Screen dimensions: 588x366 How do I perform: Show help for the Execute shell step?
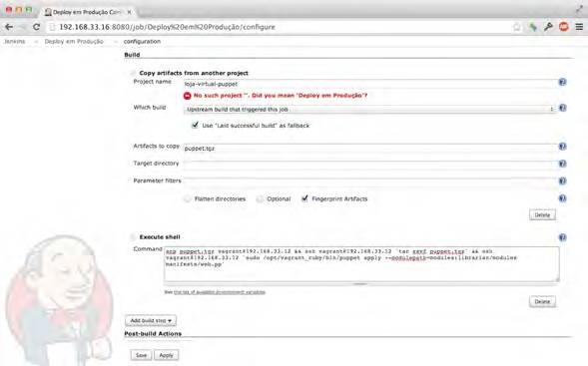(562, 237)
